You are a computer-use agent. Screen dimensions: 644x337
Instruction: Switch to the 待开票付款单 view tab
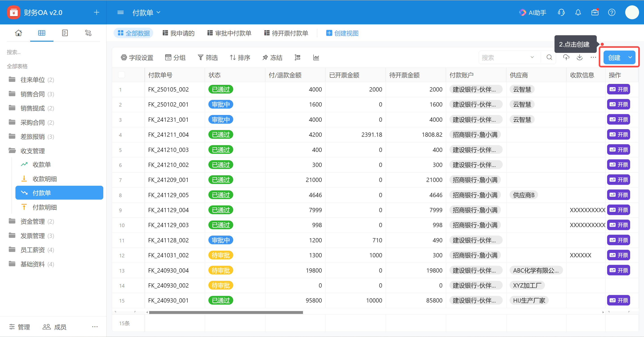point(286,33)
